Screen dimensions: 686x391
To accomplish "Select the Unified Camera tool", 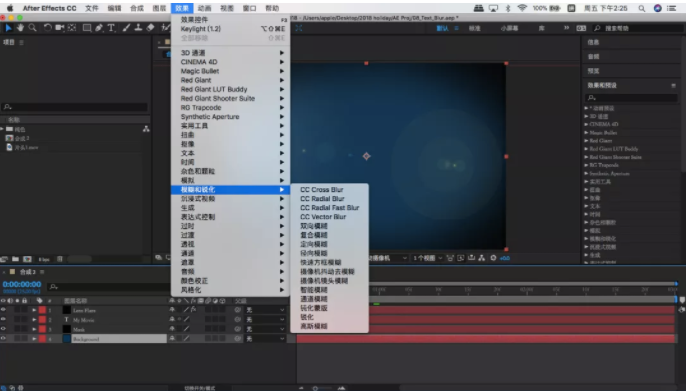I will coord(60,28).
